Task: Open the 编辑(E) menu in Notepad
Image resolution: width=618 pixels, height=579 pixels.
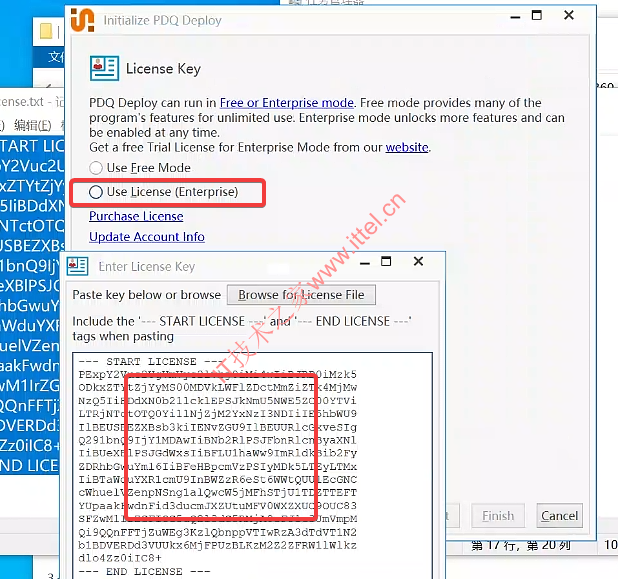Action: tap(33, 125)
